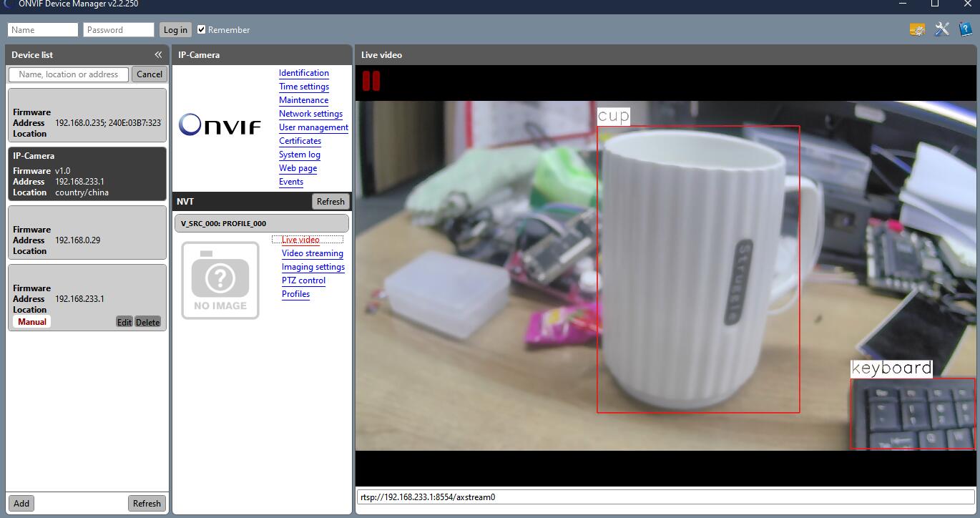Image resolution: width=980 pixels, height=518 pixels.
Task: Click the Name login field
Action: coord(43,29)
